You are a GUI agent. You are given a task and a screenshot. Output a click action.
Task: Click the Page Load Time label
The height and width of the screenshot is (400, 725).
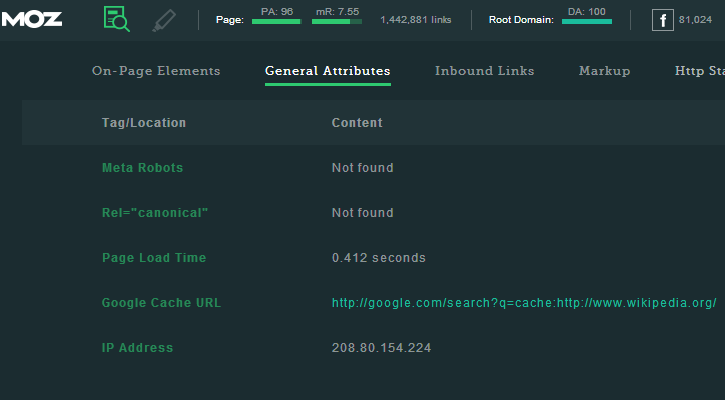(154, 258)
